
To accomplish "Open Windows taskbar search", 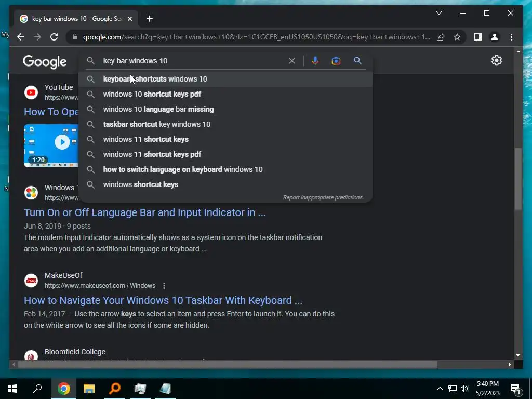I will [37, 389].
